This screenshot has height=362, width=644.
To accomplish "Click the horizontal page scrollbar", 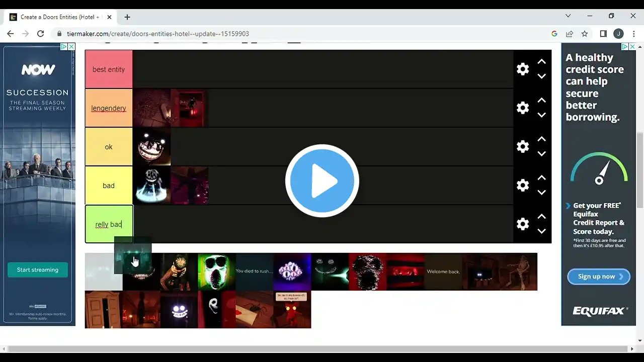I will (x=317, y=349).
